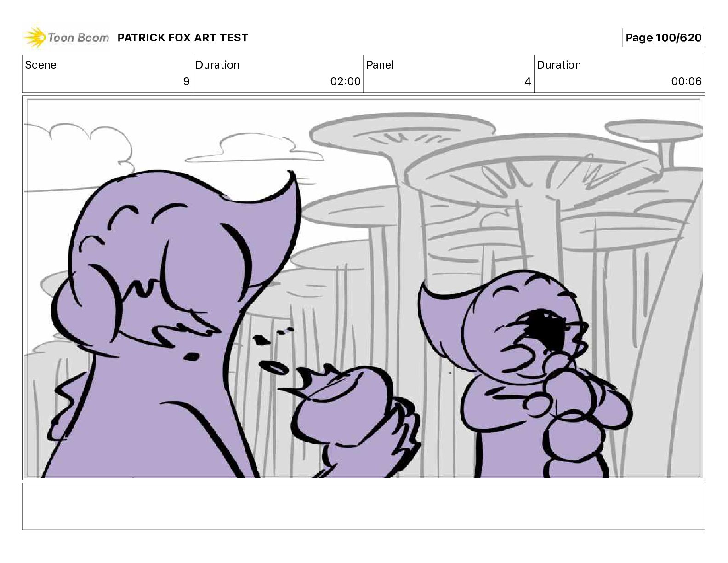Select the PATRICK FOX ART TEST title
Image resolution: width=728 pixels, height=563 pixels.
(183, 38)
